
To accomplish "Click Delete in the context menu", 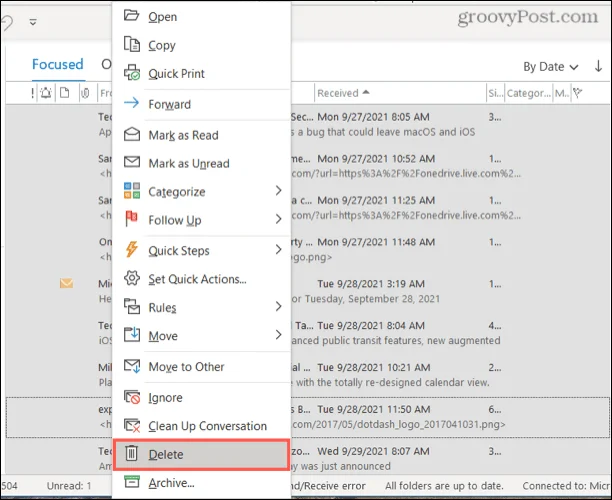I will click(x=201, y=454).
